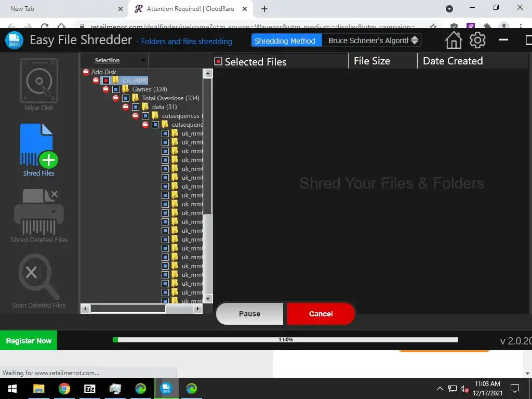This screenshot has width=532, height=399.
Task: Open the shredder settings gear
Action: coord(477,41)
